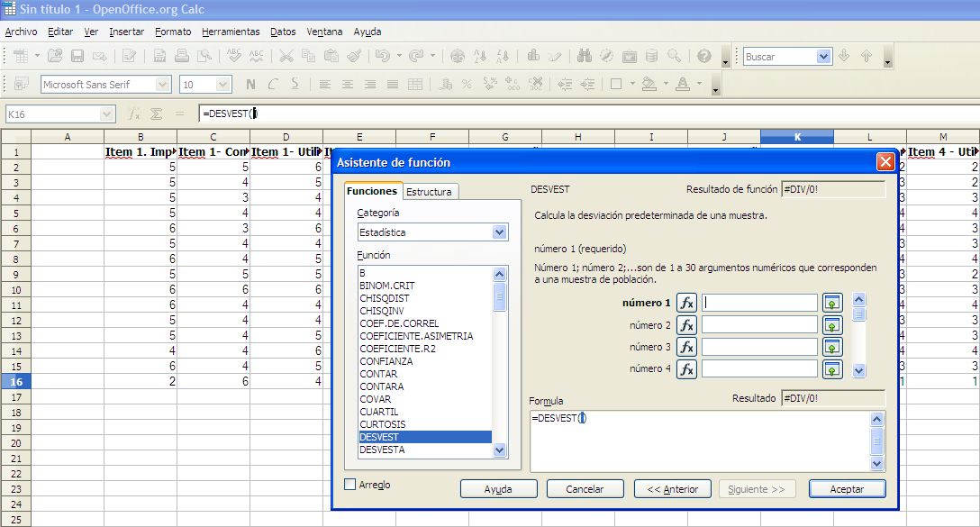
Task: Click the Insert Chart icon
Action: point(533,56)
